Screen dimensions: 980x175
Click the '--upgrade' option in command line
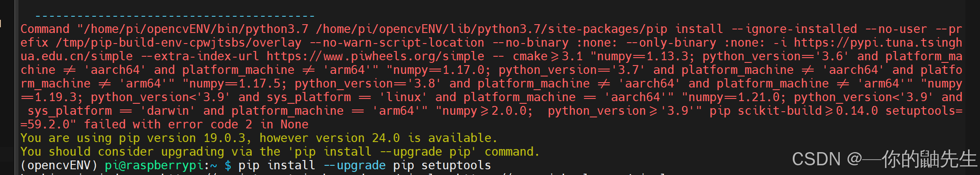click(354, 165)
